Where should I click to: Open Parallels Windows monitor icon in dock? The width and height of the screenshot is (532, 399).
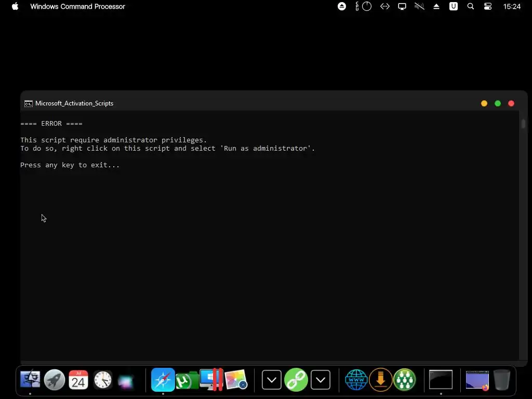(211, 379)
